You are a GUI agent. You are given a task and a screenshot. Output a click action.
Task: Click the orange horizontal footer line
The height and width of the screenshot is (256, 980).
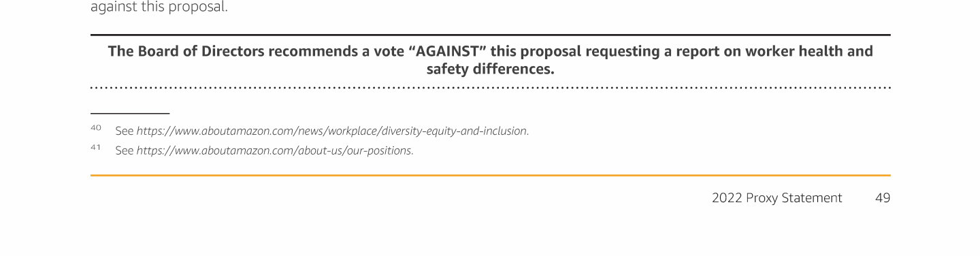point(491,175)
